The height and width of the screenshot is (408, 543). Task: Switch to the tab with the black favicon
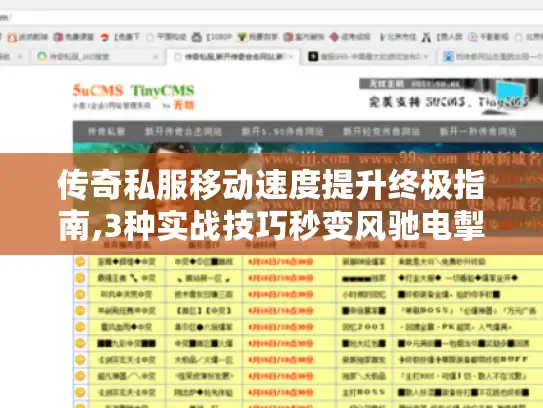coord(369,56)
